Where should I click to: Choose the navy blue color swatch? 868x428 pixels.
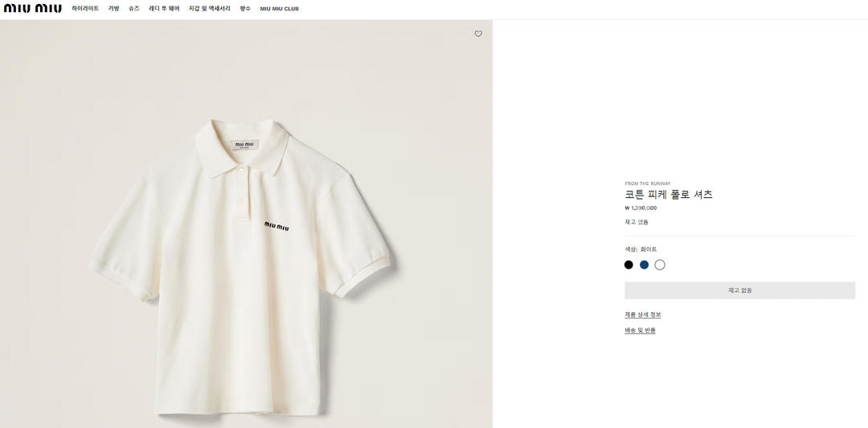pyautogui.click(x=644, y=265)
